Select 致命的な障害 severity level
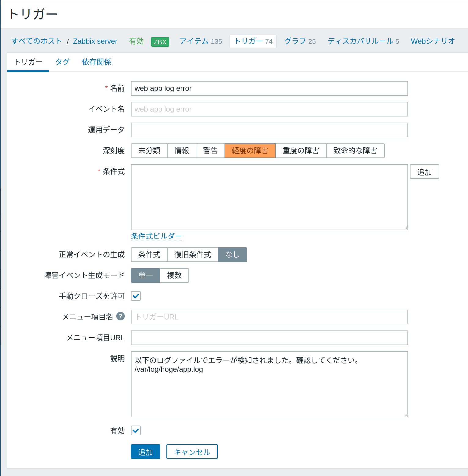 355,150
